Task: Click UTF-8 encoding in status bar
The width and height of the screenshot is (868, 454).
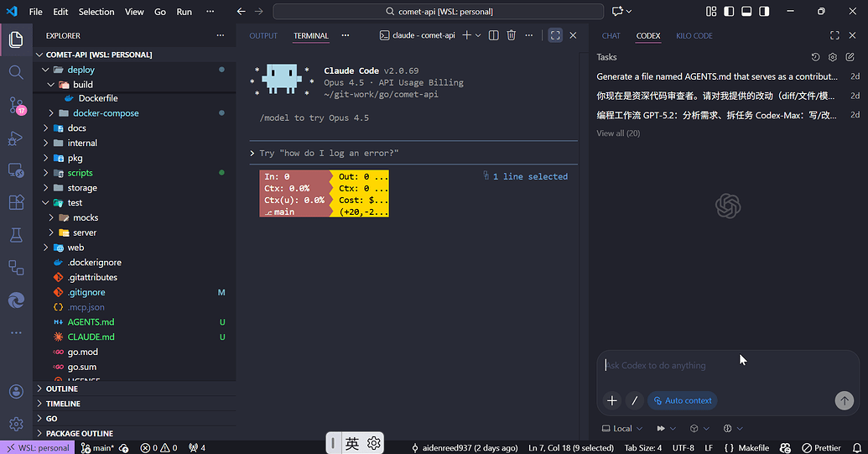Action: click(x=683, y=448)
